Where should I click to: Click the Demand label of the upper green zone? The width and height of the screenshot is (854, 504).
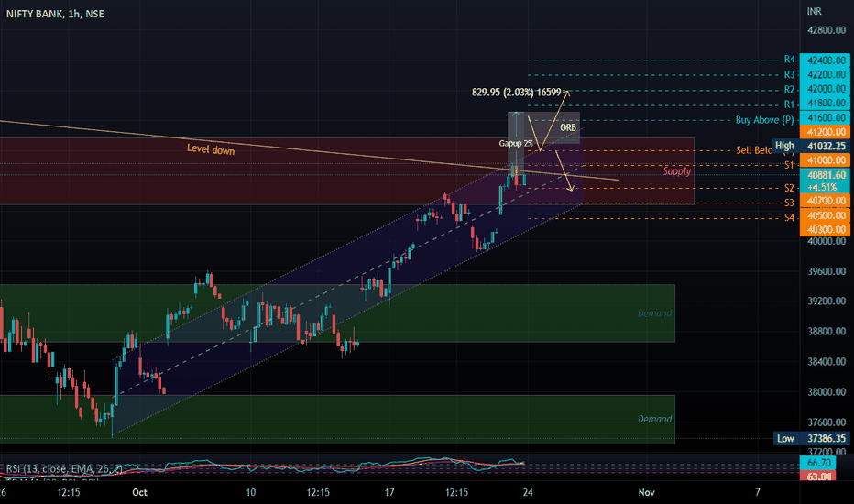(x=654, y=313)
